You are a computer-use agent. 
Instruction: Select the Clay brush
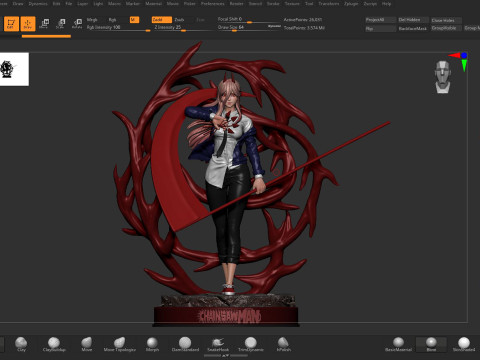coord(21,344)
